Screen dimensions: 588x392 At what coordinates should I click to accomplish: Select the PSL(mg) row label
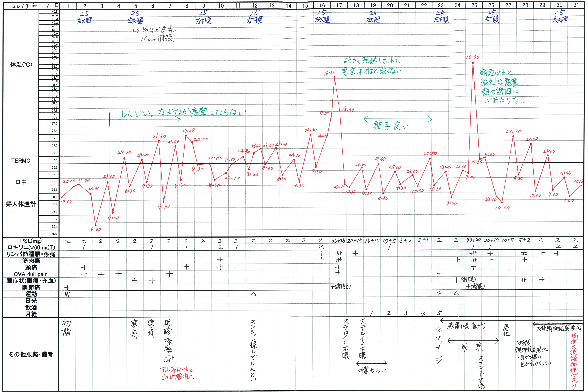coord(31,241)
